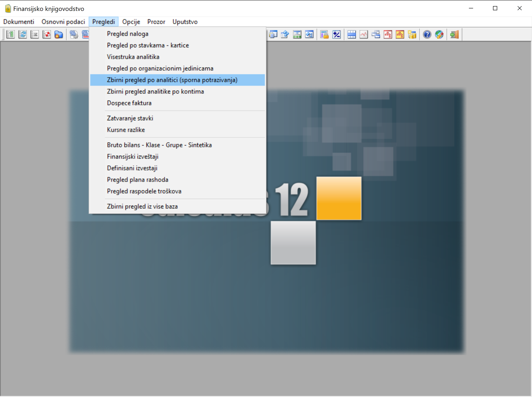The height and width of the screenshot is (397, 532).
Task: Open the Dokumenti menu
Action: click(x=19, y=22)
